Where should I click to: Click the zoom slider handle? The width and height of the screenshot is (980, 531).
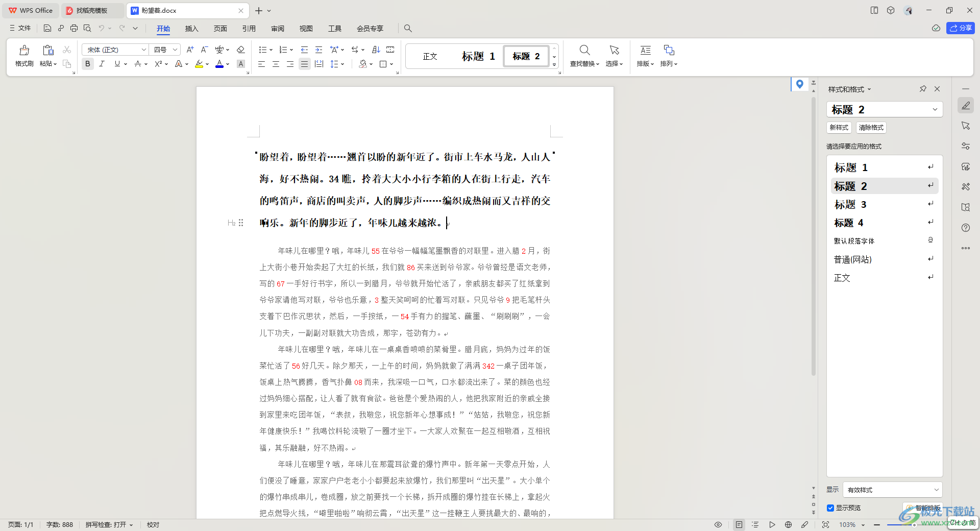point(914,524)
